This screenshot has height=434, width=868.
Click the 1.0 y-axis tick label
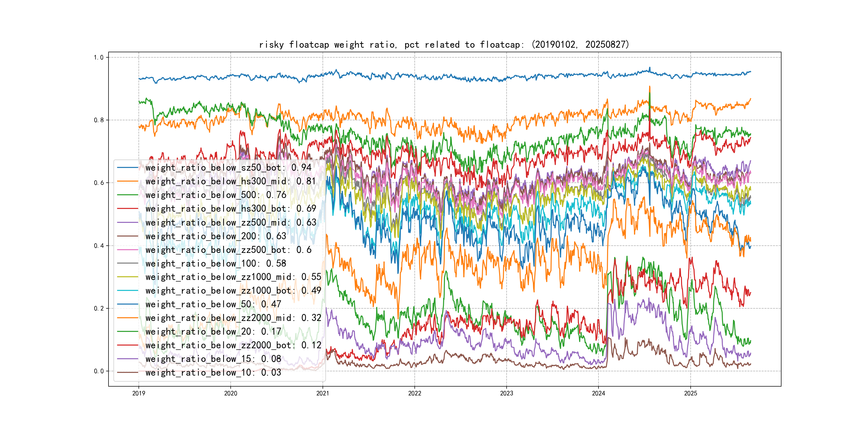[x=98, y=57]
